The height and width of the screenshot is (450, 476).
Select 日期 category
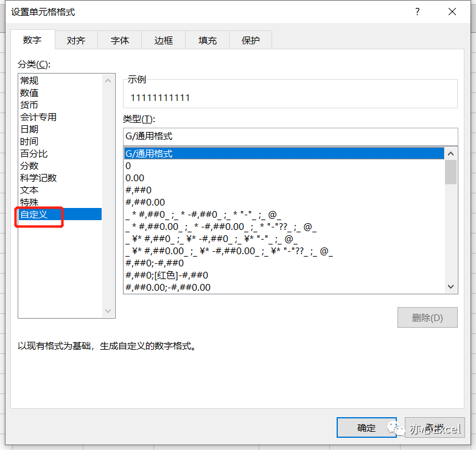pyautogui.click(x=60, y=129)
